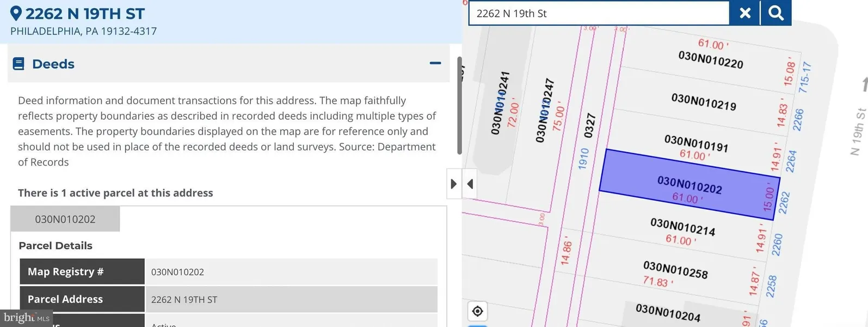
Task: Focus the address search input field
Action: (x=599, y=13)
